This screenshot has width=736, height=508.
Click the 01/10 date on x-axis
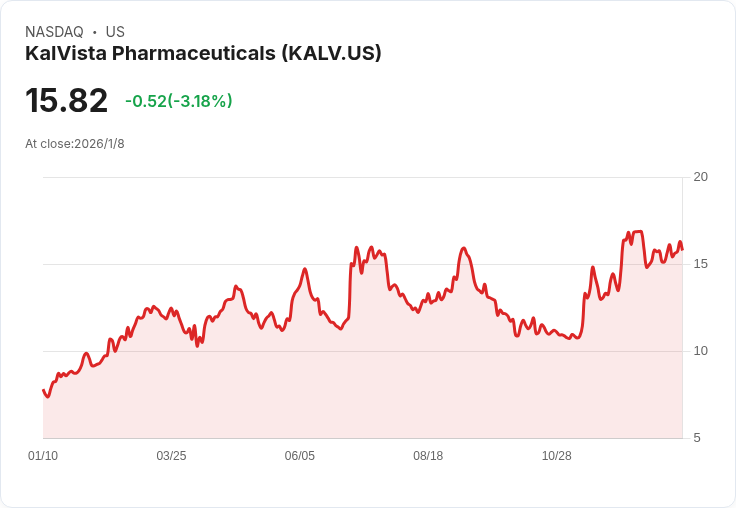tap(43, 456)
